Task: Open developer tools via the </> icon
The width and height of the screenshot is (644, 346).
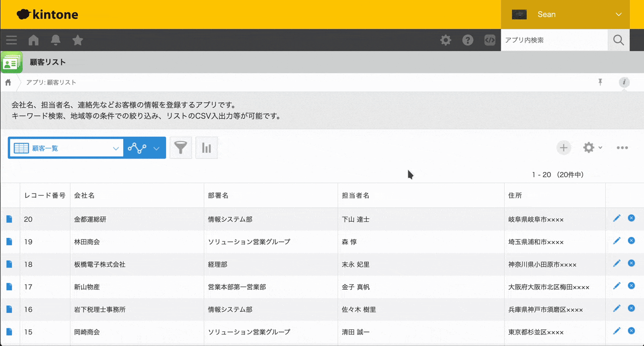Action: pos(490,40)
